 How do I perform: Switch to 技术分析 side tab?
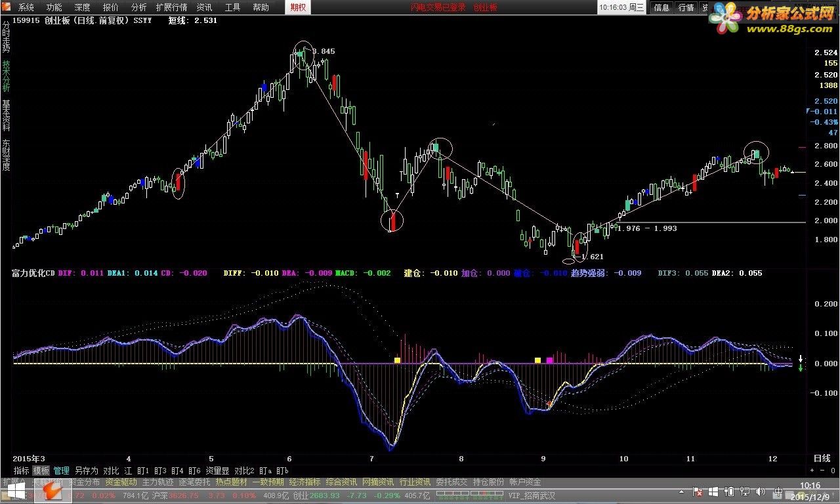point(6,76)
